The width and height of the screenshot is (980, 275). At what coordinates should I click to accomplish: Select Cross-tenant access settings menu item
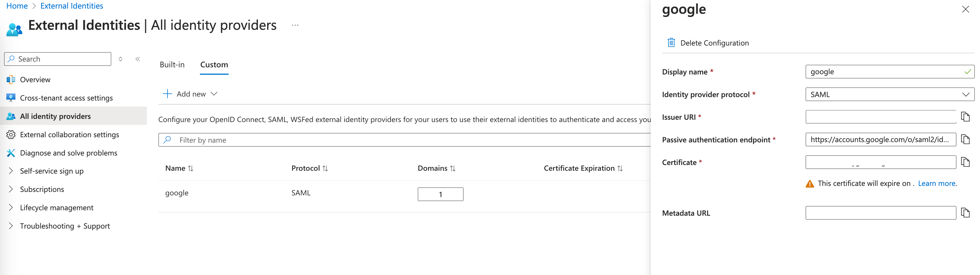pos(66,98)
